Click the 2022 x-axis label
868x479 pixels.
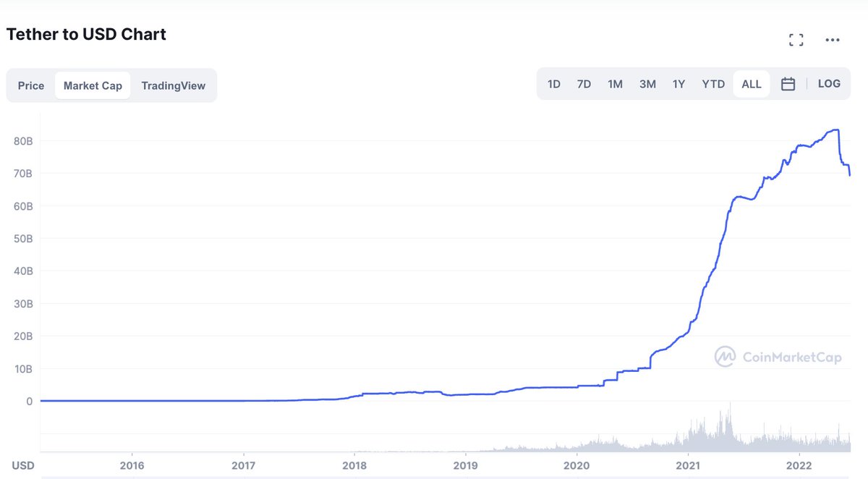799,465
